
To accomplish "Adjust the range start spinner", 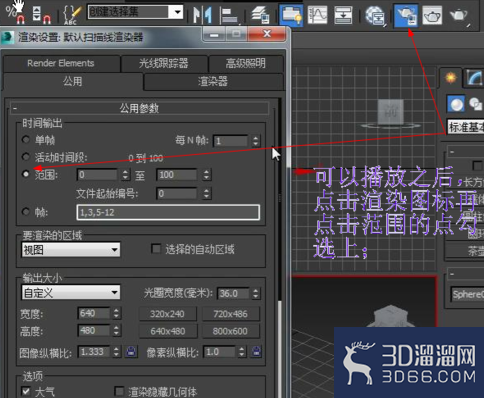I will tap(126, 175).
